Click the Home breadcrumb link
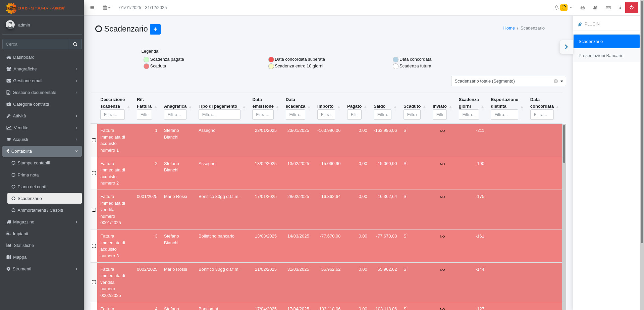Viewport: 644px width, 310px height. coord(508,28)
